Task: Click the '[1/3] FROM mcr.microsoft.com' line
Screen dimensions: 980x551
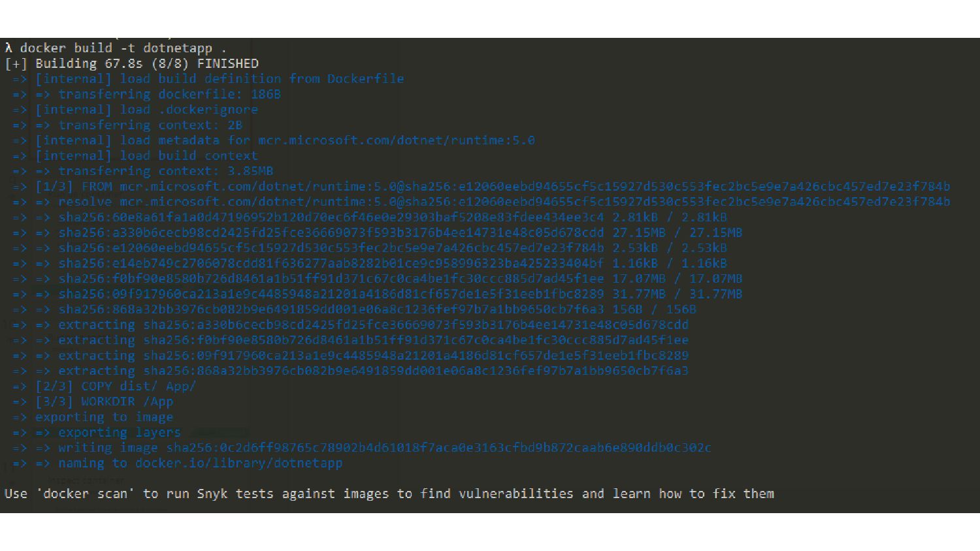Action: click(481, 187)
